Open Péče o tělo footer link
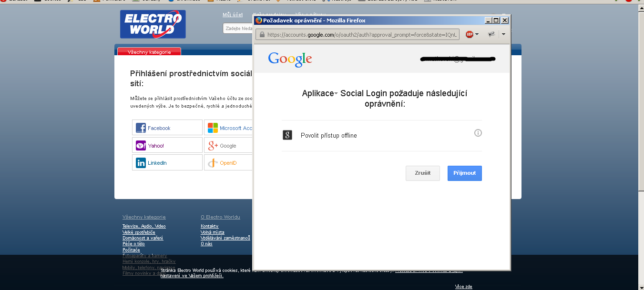Viewport: 644px width, 290px height. coord(133,243)
